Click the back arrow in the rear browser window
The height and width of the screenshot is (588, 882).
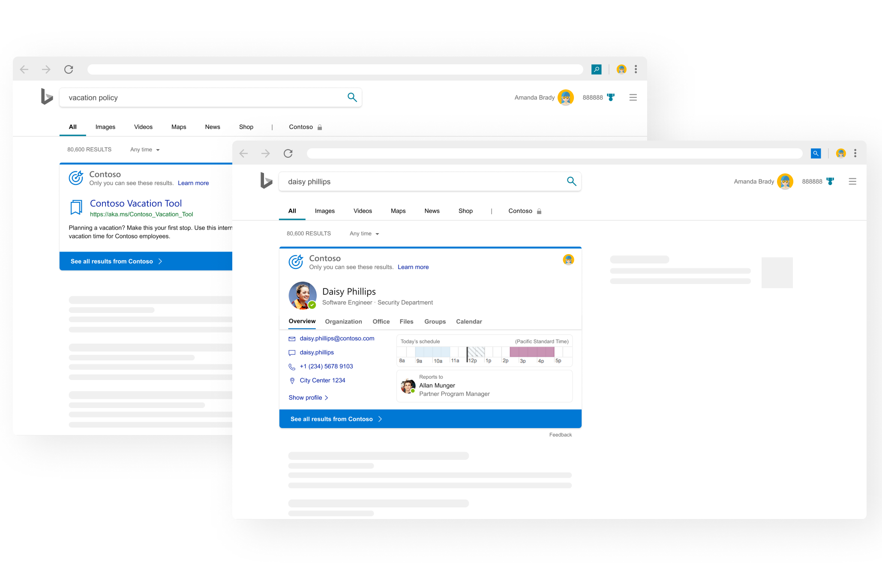[24, 69]
